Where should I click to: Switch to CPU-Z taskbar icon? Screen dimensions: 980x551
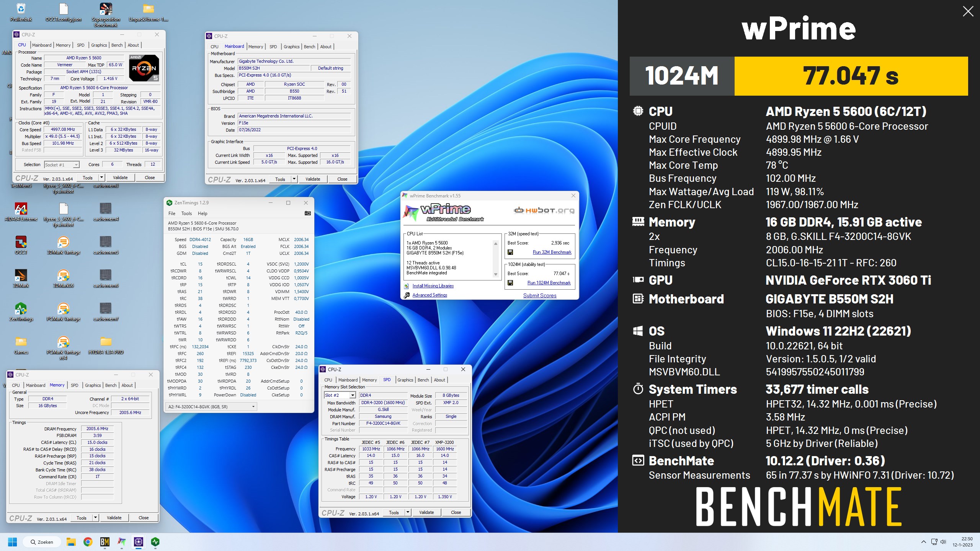(x=139, y=542)
